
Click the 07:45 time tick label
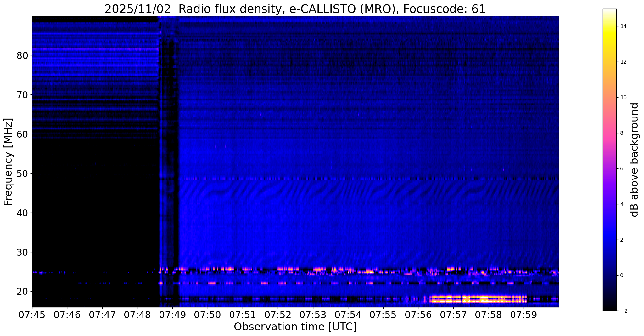[x=32, y=315]
